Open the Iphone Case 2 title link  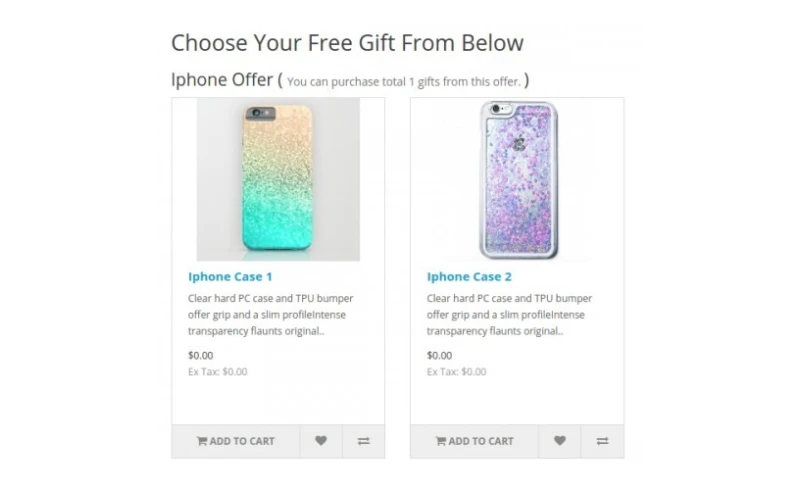point(469,276)
